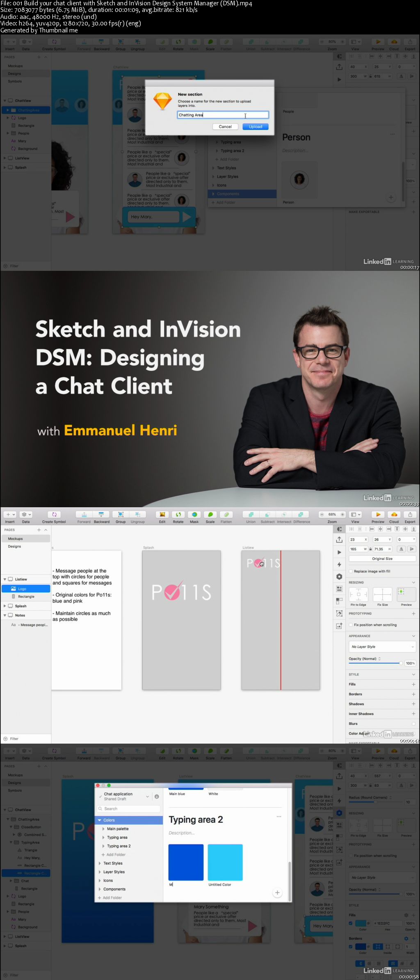Viewport: 420px width, 980px height.
Task: Add a new page with plus beside PAGES in the undimmed Sketch window
Action: (x=39, y=530)
